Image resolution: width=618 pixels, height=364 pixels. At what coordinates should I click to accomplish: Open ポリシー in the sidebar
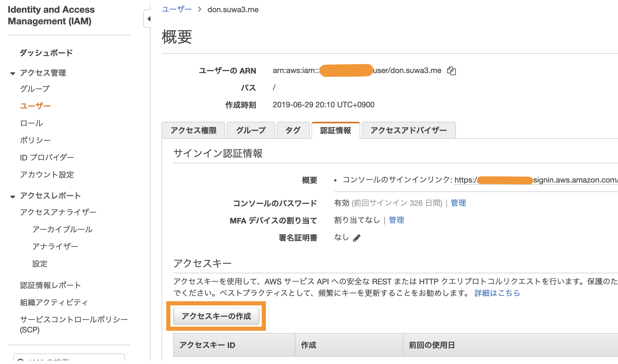pyautogui.click(x=35, y=140)
